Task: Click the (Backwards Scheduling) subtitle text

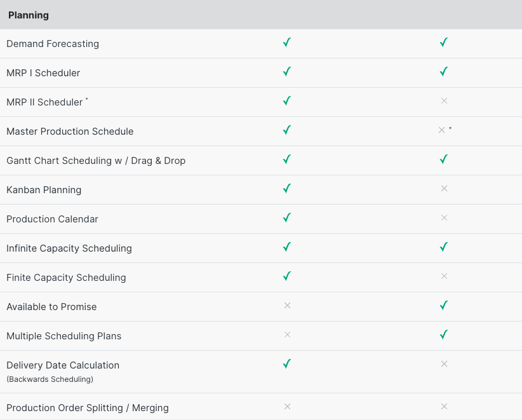Action: pyautogui.click(x=50, y=379)
